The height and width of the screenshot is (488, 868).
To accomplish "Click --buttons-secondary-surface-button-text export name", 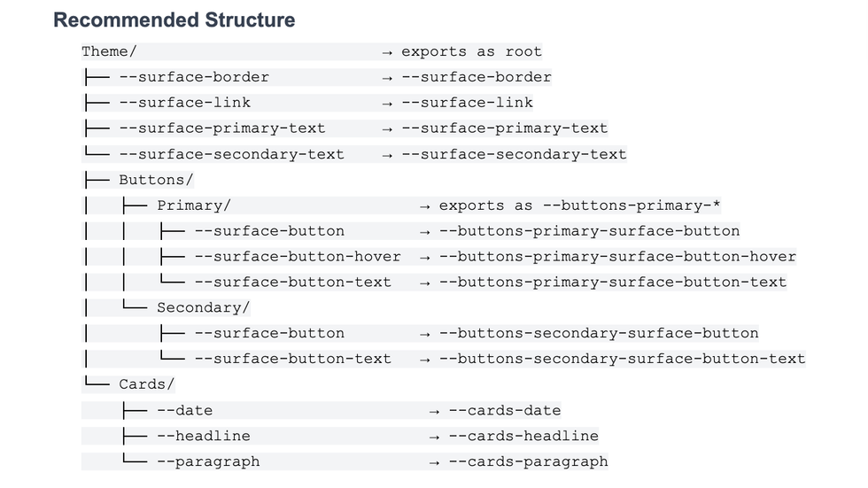I will click(622, 359).
